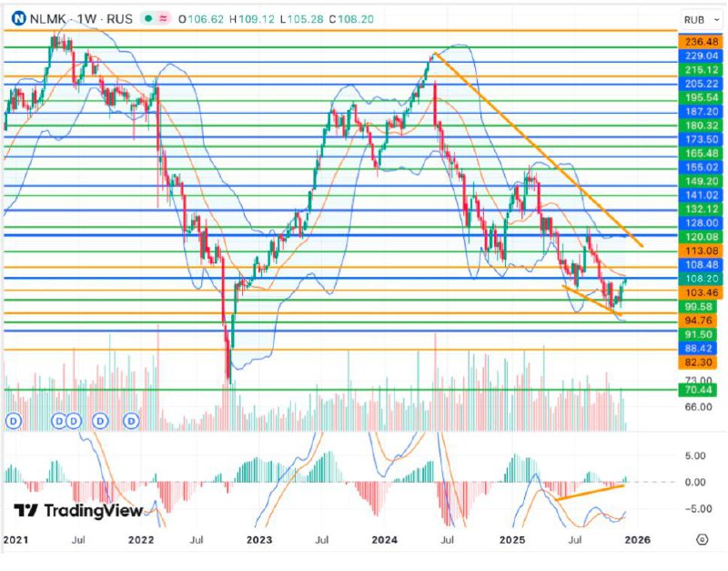Viewport: 728px width, 571px height.
Task: Click the leftmost dividend D marker
Action: pyautogui.click(x=13, y=421)
